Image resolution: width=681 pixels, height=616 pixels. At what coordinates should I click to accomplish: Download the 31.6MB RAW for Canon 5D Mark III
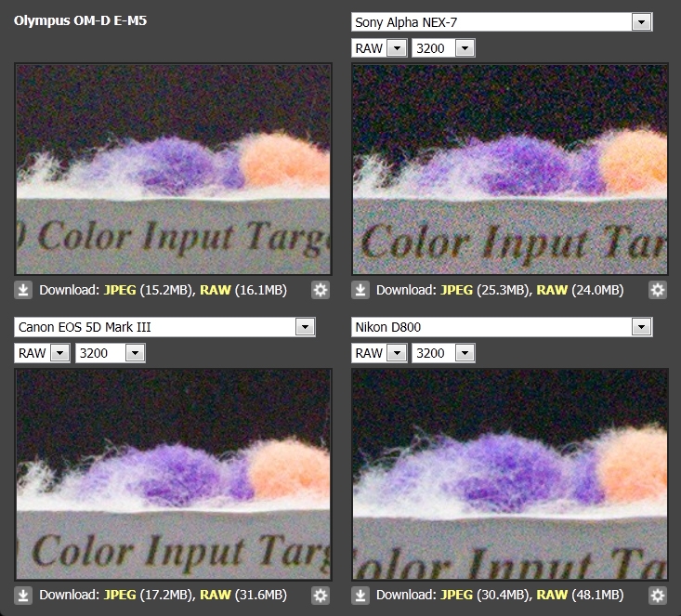tap(215, 596)
